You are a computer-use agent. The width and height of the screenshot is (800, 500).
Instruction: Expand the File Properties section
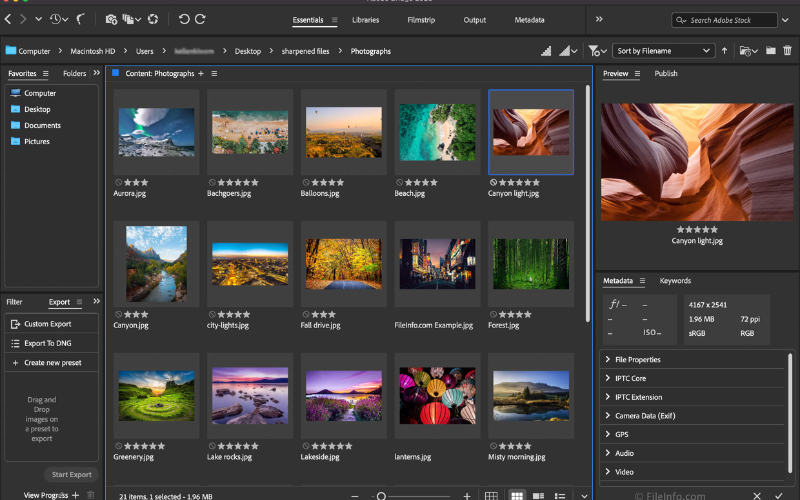coord(637,360)
